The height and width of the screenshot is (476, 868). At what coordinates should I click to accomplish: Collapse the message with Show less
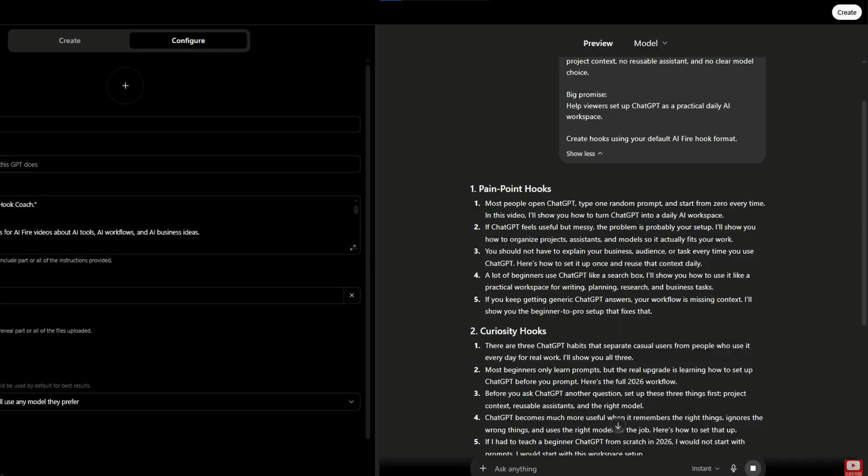[x=584, y=154]
